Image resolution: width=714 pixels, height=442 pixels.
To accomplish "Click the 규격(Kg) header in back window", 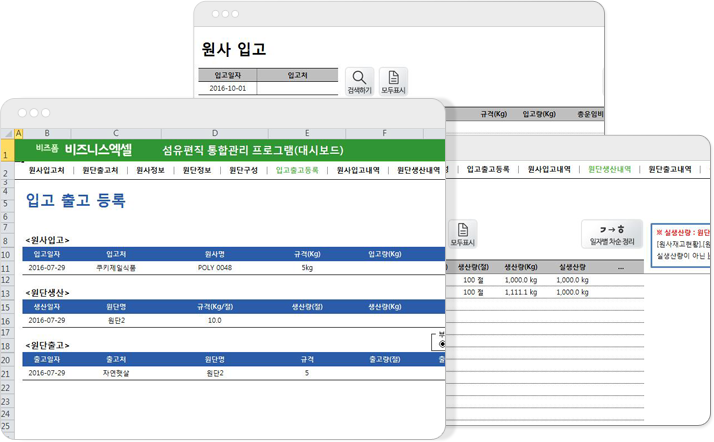I will coord(494,114).
